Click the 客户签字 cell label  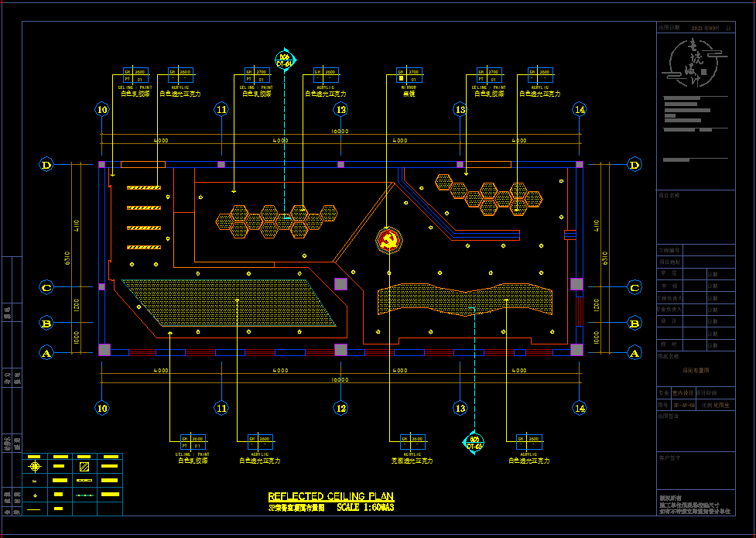point(669,458)
